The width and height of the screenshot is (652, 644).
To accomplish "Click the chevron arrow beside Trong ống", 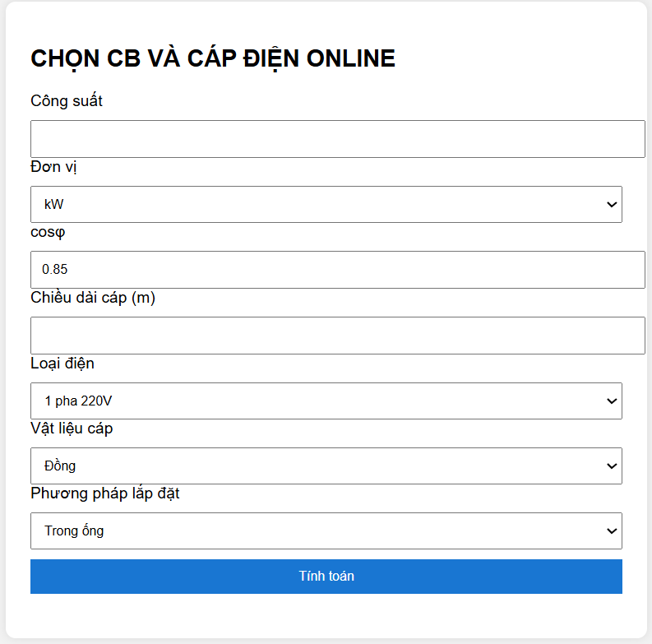I will tap(611, 530).
